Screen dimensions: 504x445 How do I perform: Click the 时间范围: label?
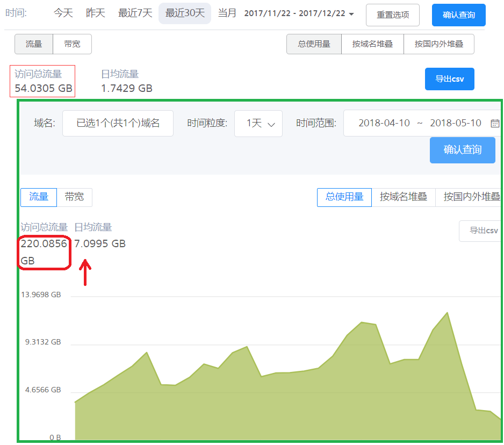316,123
